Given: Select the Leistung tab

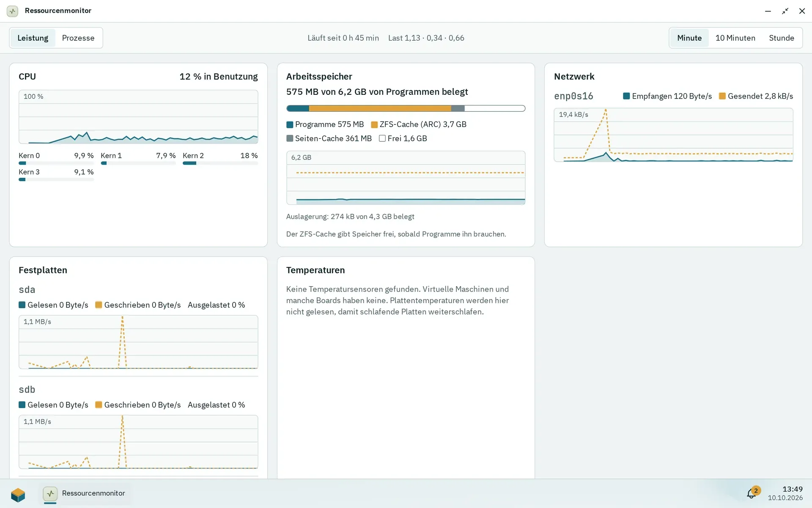Looking at the screenshot, I should 33,38.
